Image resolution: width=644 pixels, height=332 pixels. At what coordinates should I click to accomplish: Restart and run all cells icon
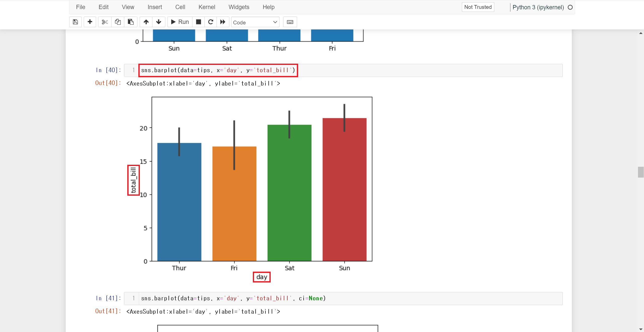pos(223,22)
